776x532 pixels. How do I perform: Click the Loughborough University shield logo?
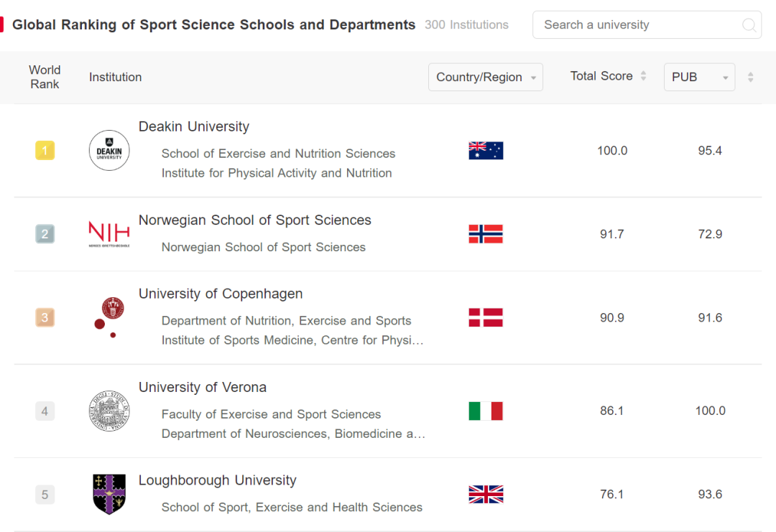tap(109, 494)
